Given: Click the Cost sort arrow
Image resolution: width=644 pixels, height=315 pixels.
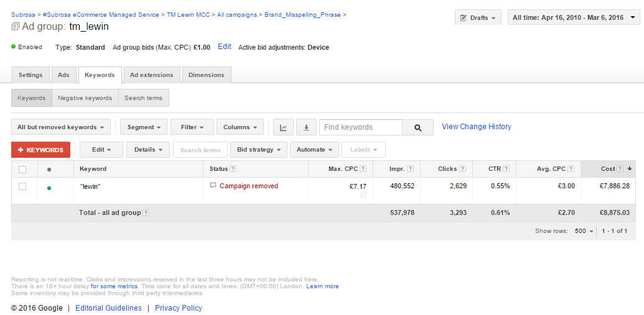Looking at the screenshot, I should tap(629, 169).
